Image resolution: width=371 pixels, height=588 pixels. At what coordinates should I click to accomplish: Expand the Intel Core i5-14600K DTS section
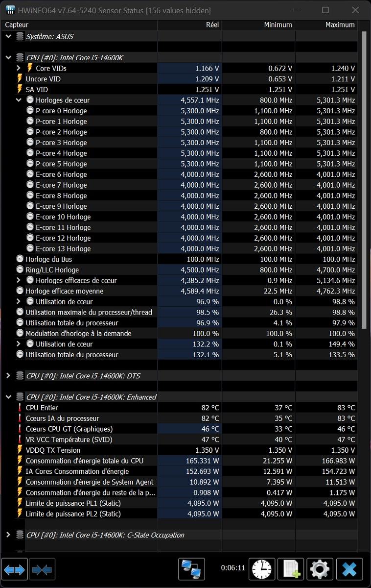(8, 375)
